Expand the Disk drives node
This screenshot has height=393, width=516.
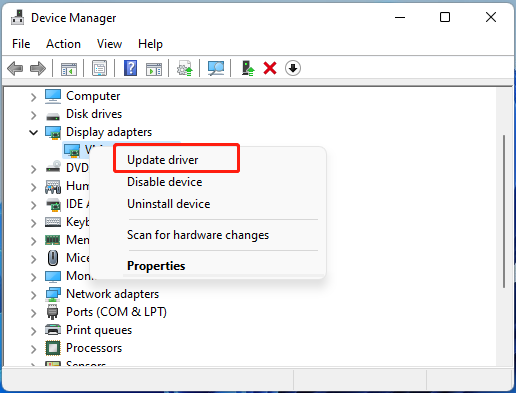coord(33,115)
